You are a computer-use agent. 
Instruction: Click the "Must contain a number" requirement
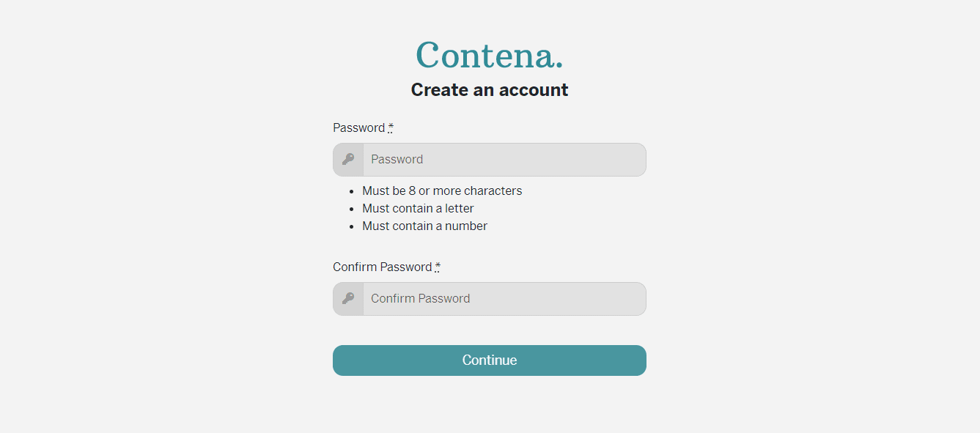(x=424, y=226)
